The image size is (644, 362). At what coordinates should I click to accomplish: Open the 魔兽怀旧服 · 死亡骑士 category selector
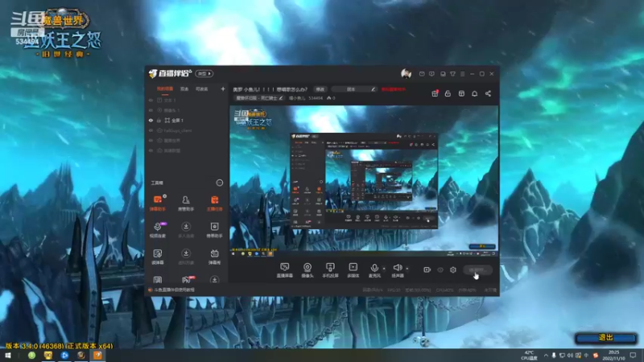pos(258,98)
